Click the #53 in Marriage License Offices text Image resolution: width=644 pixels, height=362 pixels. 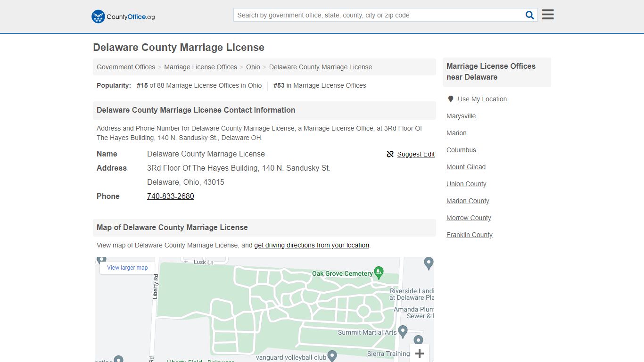[x=320, y=85]
